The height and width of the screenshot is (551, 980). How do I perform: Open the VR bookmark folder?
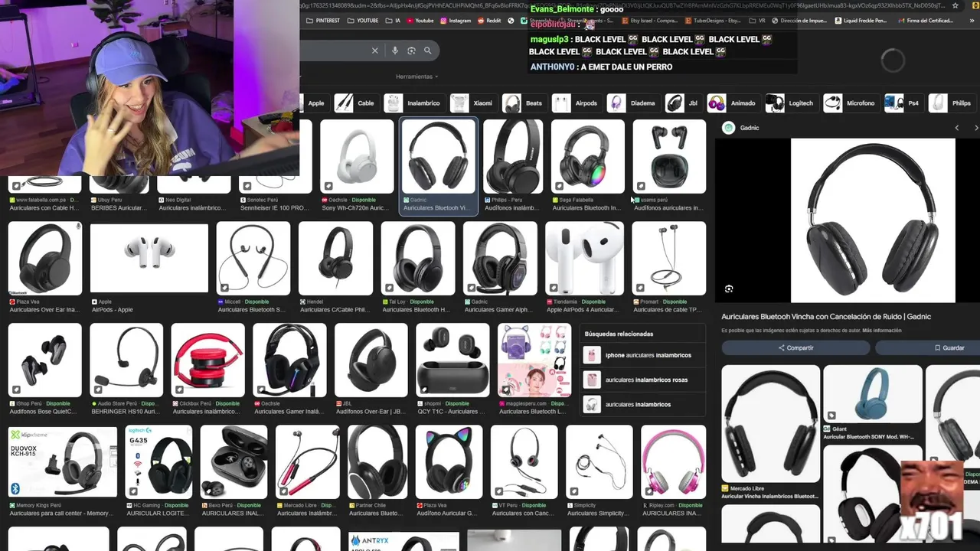757,21
